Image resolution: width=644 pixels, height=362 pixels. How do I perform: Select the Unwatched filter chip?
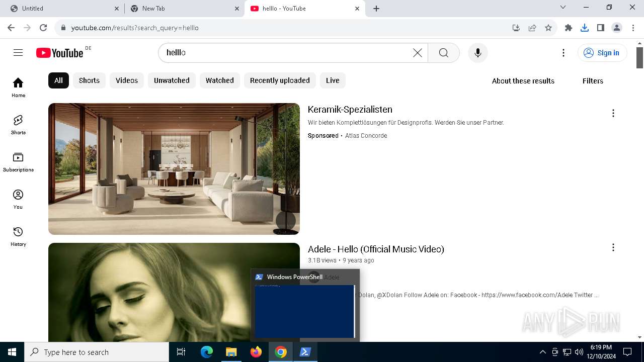[172, 80]
